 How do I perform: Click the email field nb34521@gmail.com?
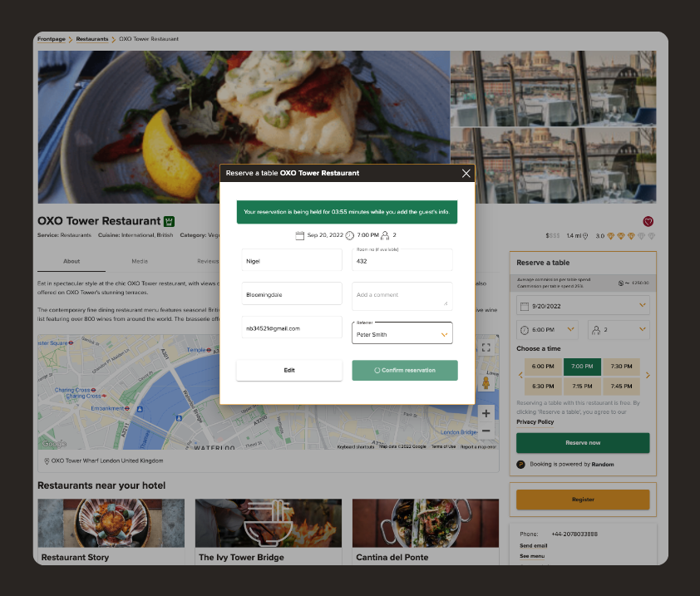292,328
